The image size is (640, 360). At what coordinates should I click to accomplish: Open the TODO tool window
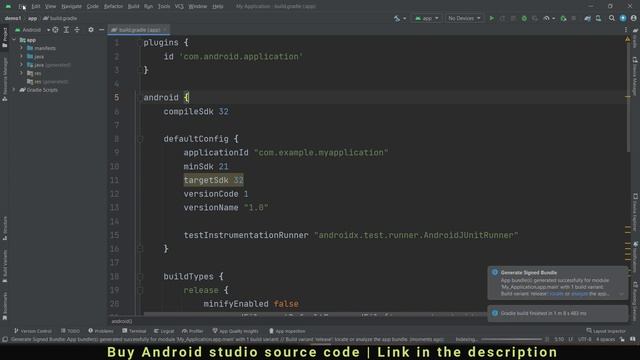pos(70,331)
